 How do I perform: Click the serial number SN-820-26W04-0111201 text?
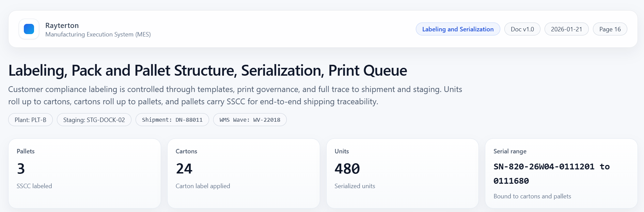(544, 167)
